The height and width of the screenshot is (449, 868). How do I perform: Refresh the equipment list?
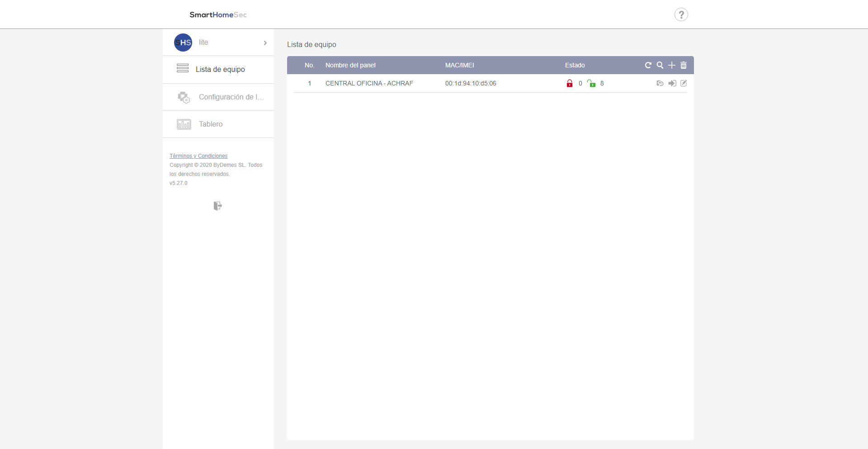click(648, 65)
